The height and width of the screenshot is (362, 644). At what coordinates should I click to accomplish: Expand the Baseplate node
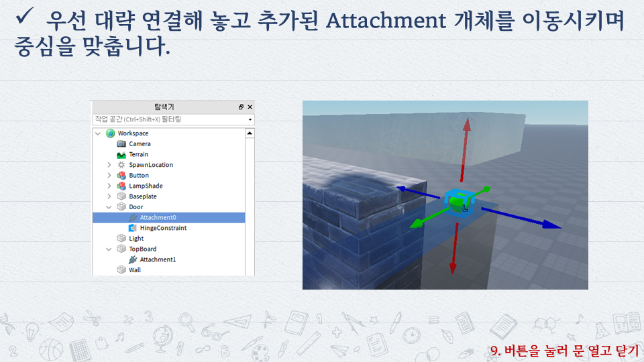coord(109,196)
